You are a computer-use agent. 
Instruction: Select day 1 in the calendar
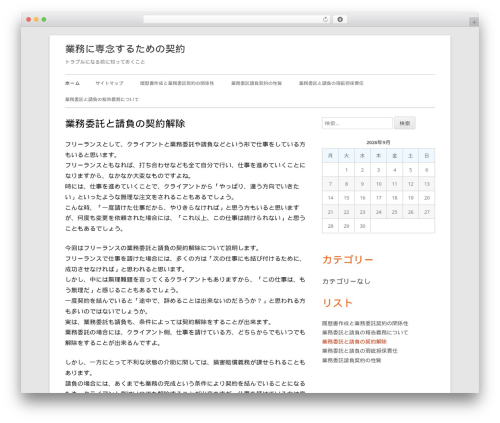(x=346, y=170)
